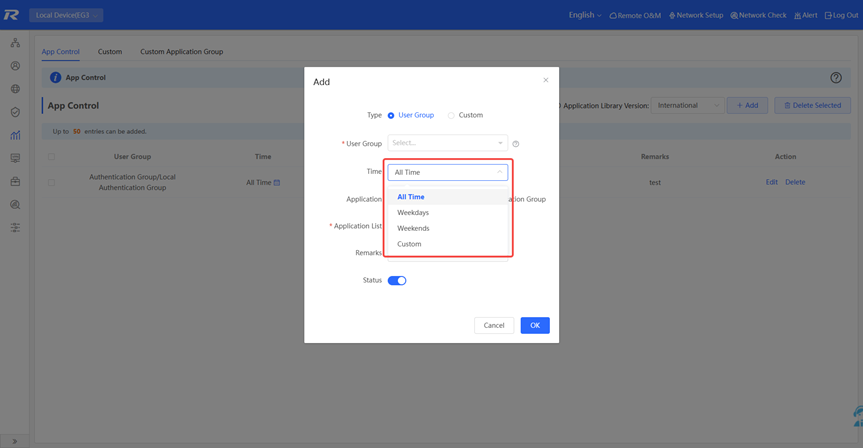Open the security shield sidebar icon

pos(15,112)
